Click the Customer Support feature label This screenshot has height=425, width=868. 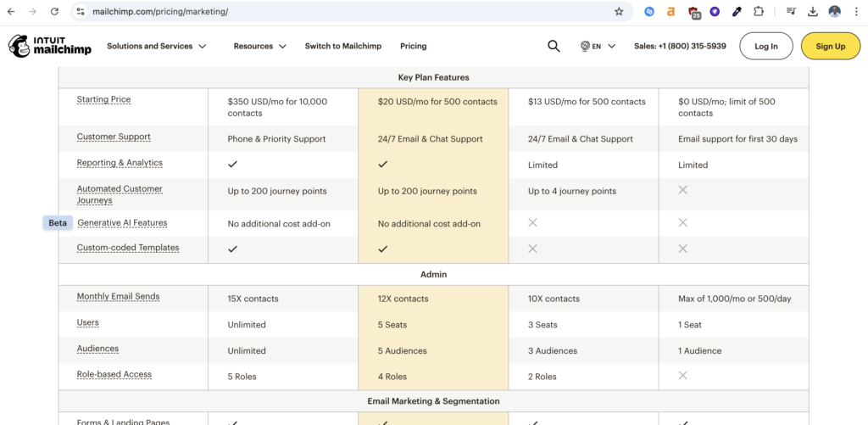tap(114, 137)
